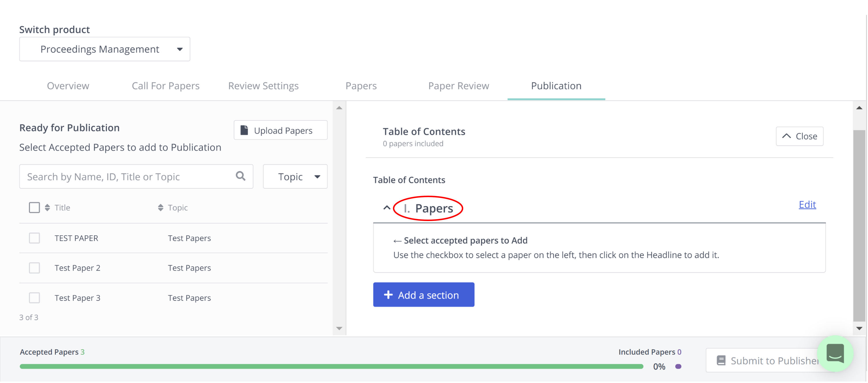Viewport: 868px width, 383px height.
Task: Switch to the Paper Review tab
Action: [x=458, y=86]
